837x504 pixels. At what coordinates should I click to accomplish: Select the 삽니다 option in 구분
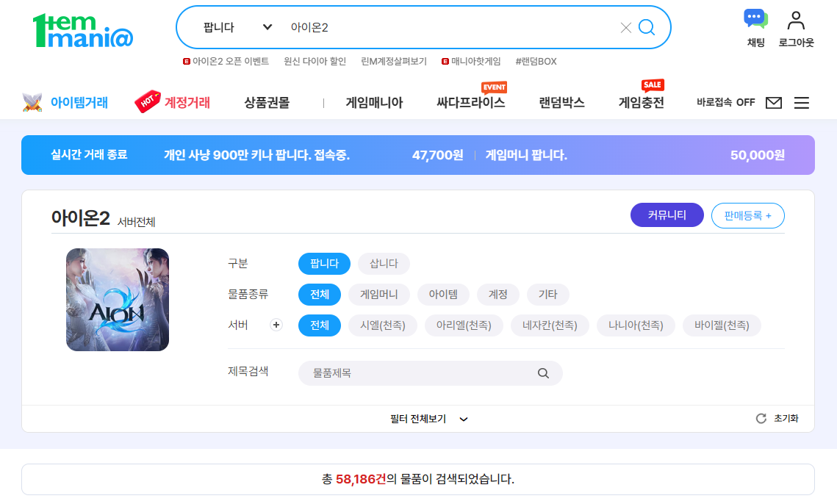[x=384, y=264]
